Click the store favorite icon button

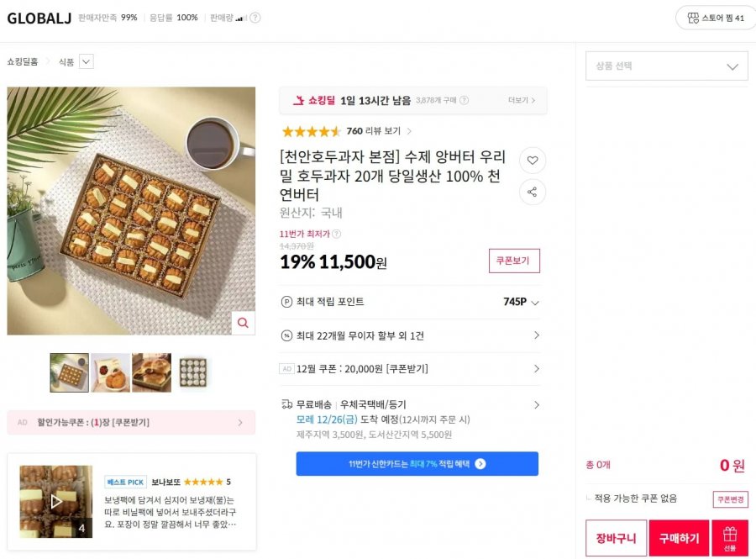coord(710,18)
